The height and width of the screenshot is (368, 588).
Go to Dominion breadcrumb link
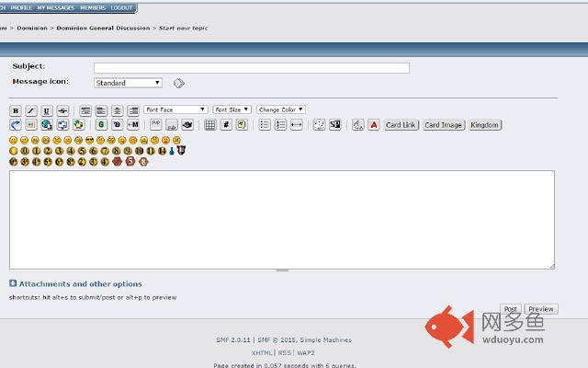pos(32,29)
